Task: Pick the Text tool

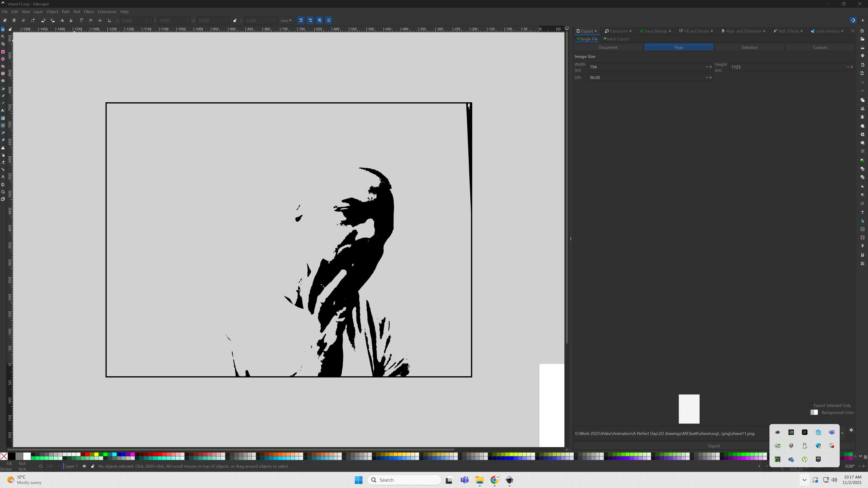Action: [x=3, y=110]
